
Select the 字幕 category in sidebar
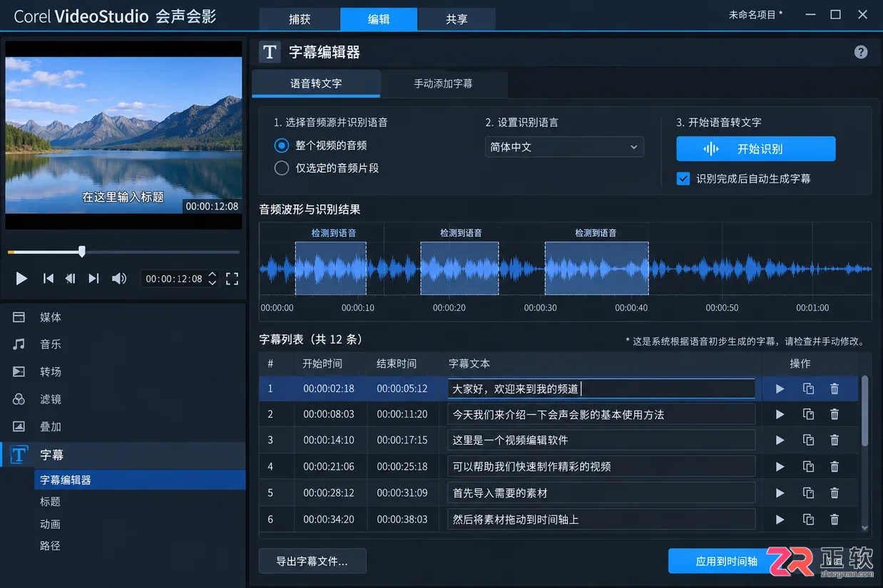point(123,455)
